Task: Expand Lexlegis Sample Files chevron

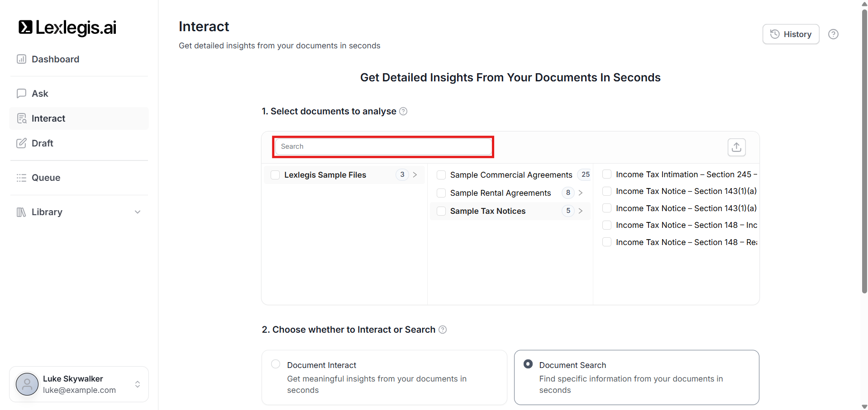Action: [415, 175]
